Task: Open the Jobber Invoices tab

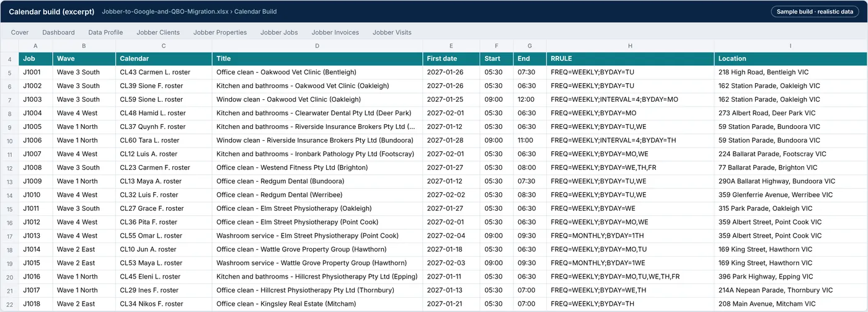Action: tap(335, 32)
